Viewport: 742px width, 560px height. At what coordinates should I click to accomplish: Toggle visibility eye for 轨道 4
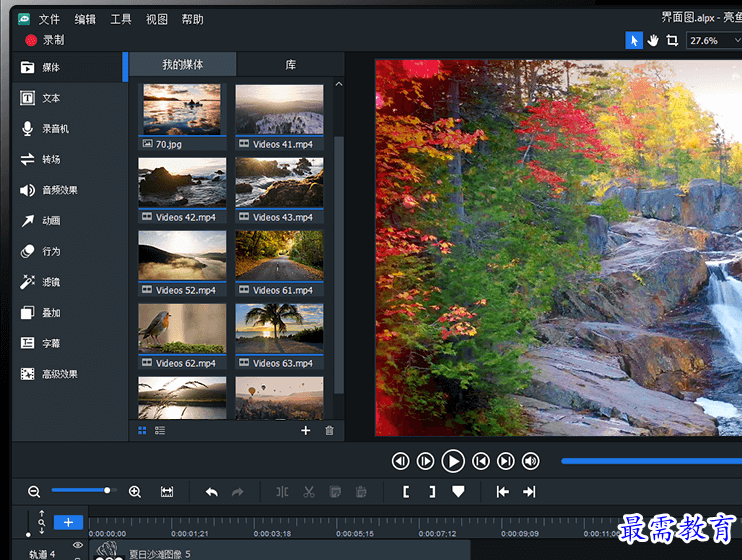(x=78, y=545)
